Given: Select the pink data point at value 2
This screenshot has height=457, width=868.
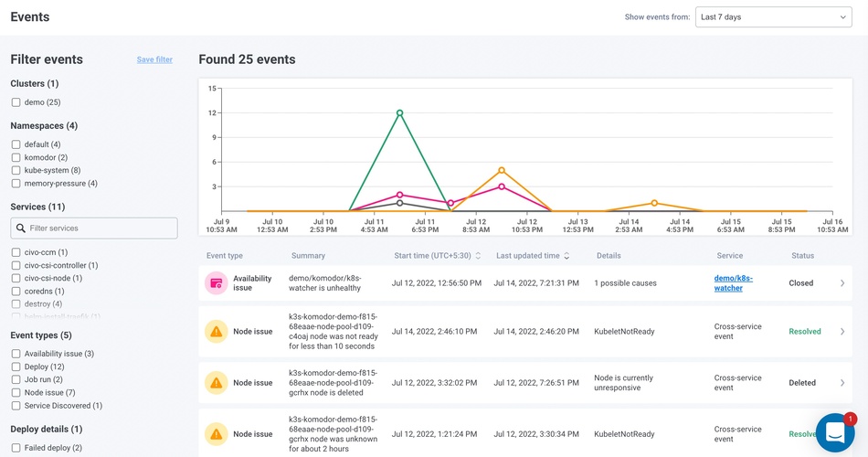Looking at the screenshot, I should pyautogui.click(x=399, y=195).
